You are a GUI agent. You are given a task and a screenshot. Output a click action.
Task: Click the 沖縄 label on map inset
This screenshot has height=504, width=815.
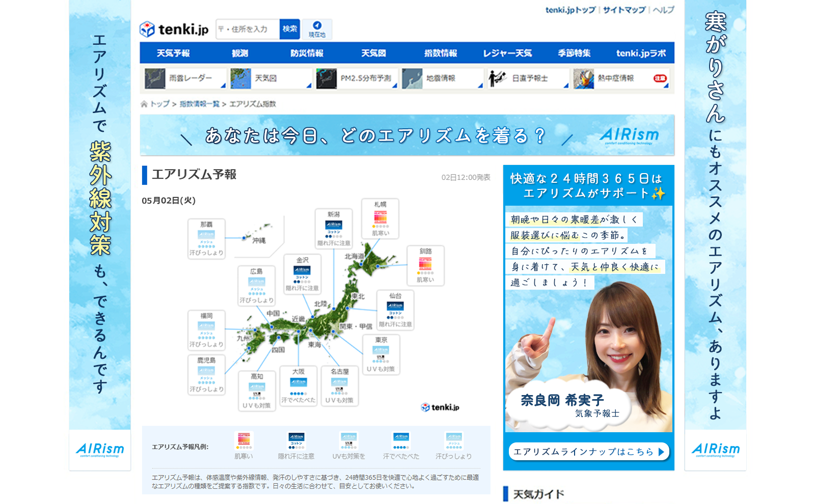pos(259,240)
